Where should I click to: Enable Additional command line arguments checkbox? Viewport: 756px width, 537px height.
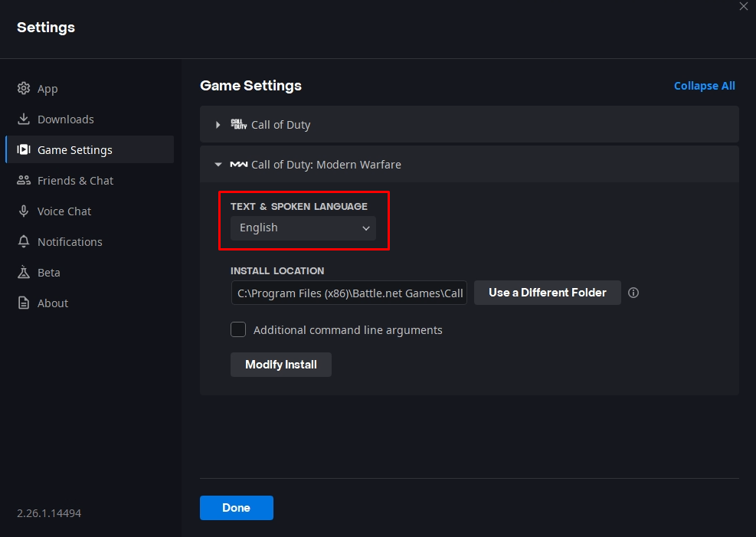[238, 329]
